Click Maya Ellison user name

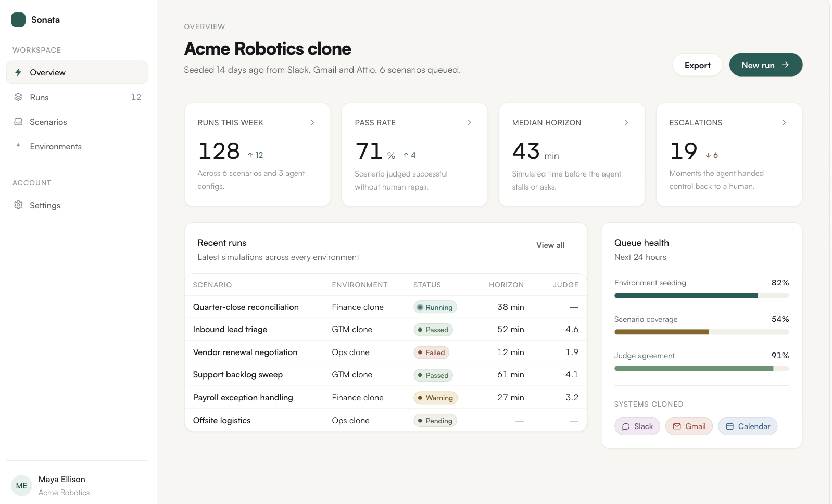pyautogui.click(x=62, y=479)
